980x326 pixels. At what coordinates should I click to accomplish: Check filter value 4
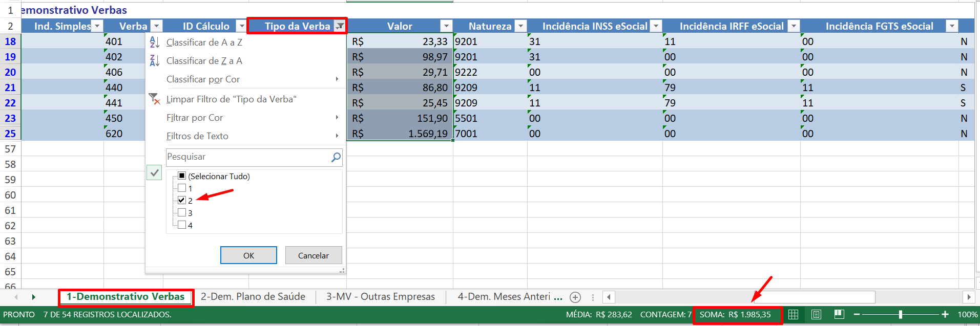point(182,225)
